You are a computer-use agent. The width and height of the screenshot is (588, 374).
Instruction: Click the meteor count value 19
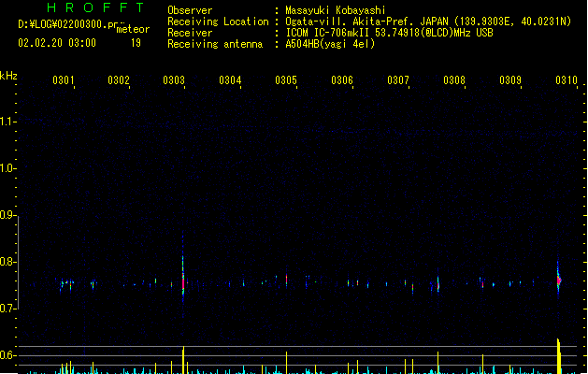(136, 43)
